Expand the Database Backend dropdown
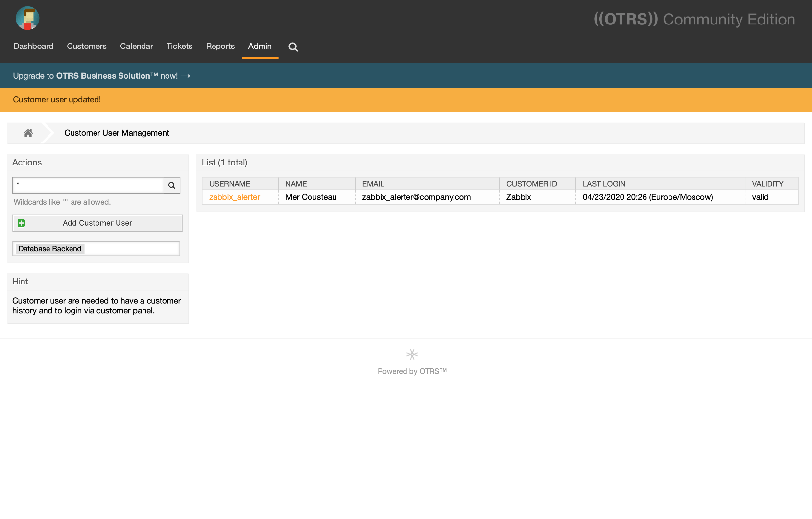Screen dimensions: 812x519 pyautogui.click(x=96, y=249)
